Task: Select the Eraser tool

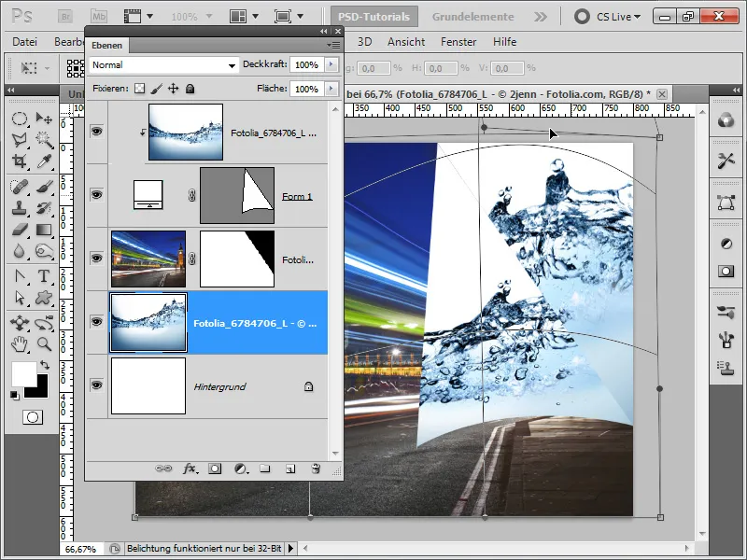Action: [19, 230]
